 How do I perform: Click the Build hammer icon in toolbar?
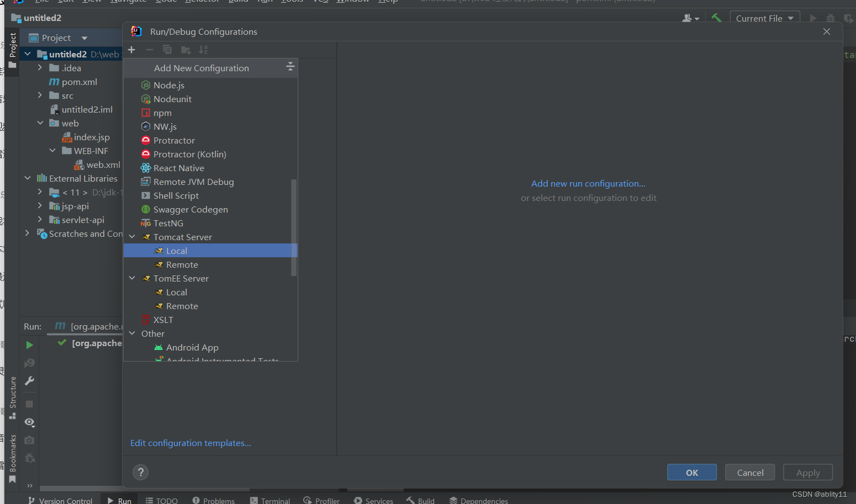(716, 18)
